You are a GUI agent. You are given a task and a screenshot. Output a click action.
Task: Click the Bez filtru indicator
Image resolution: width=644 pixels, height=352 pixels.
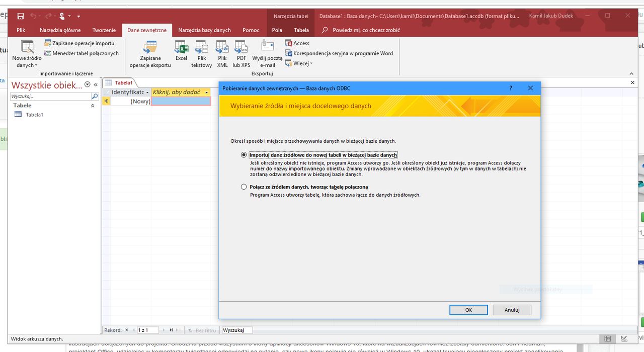pyautogui.click(x=202, y=330)
